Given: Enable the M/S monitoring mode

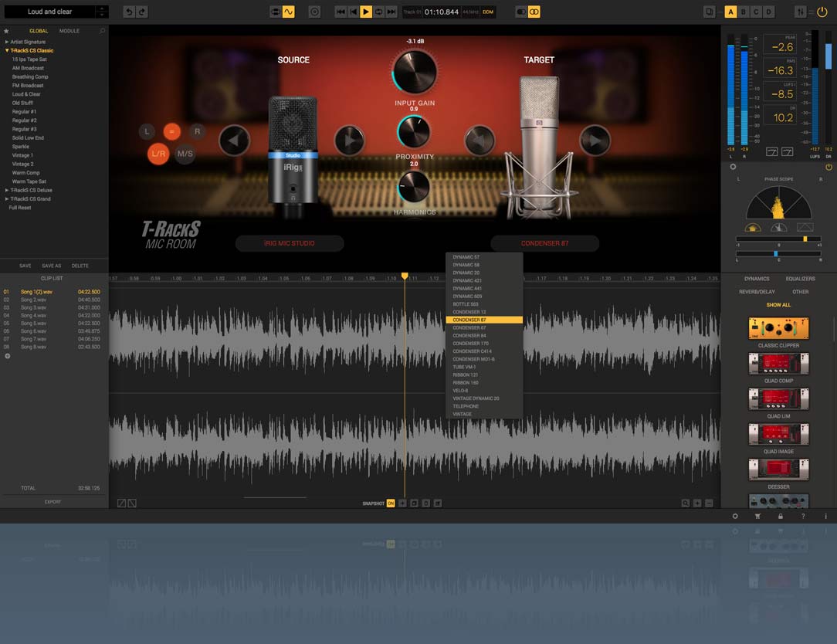Looking at the screenshot, I should [x=185, y=154].
